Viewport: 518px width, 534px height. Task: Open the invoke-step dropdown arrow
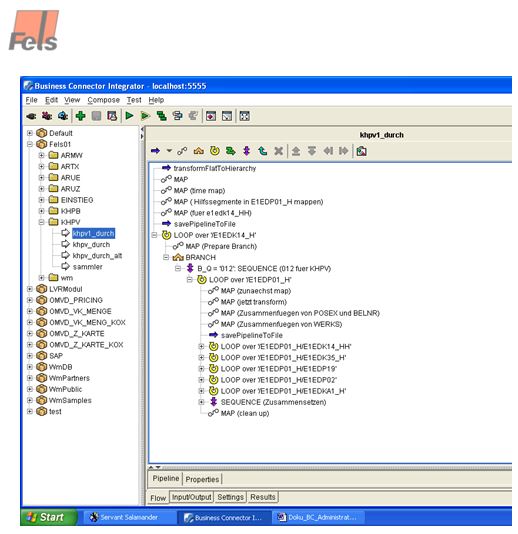(x=169, y=150)
